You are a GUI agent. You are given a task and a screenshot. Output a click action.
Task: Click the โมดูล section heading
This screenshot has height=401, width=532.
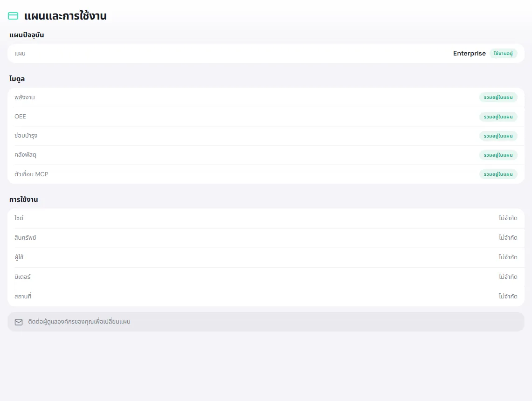pos(17,79)
